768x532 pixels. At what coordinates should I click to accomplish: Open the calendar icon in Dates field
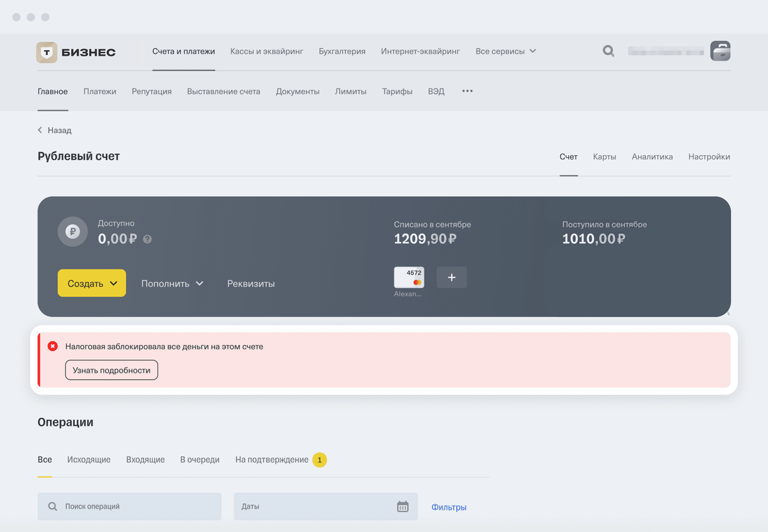pyautogui.click(x=403, y=506)
